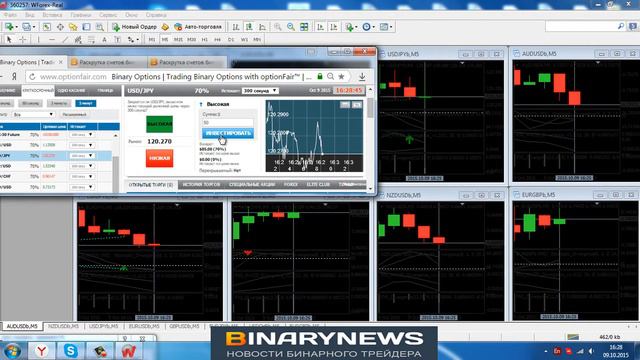The image size is (640, 360).
Task: Set timeframe to M15
Action: [178, 40]
